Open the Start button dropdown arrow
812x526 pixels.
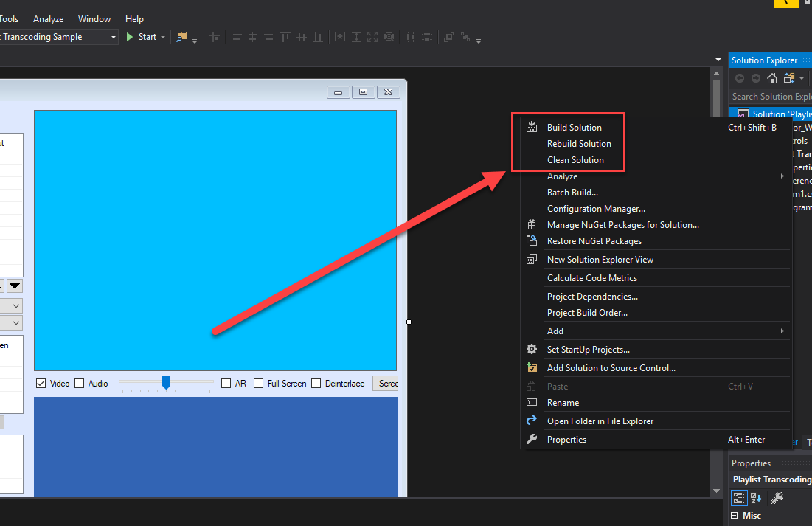[x=162, y=37]
